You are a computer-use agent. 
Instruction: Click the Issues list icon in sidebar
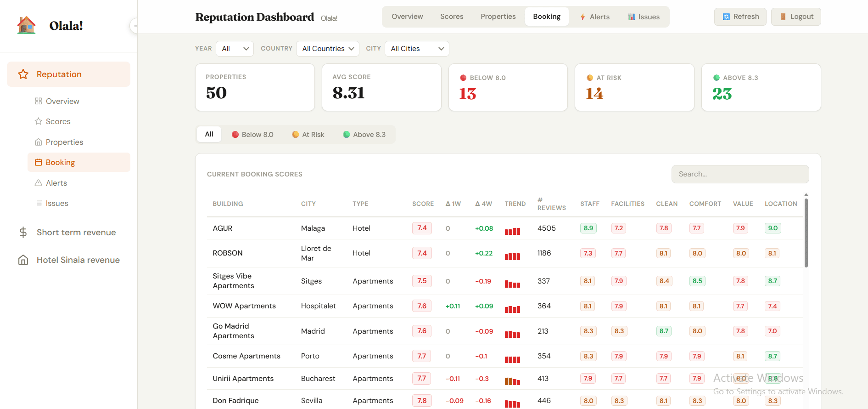click(x=39, y=203)
